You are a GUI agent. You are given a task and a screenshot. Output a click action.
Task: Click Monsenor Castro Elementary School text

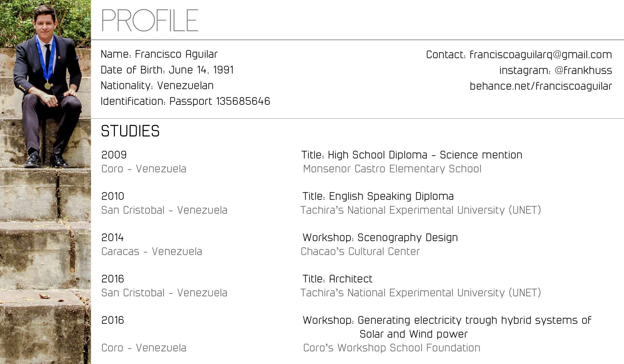(x=392, y=169)
